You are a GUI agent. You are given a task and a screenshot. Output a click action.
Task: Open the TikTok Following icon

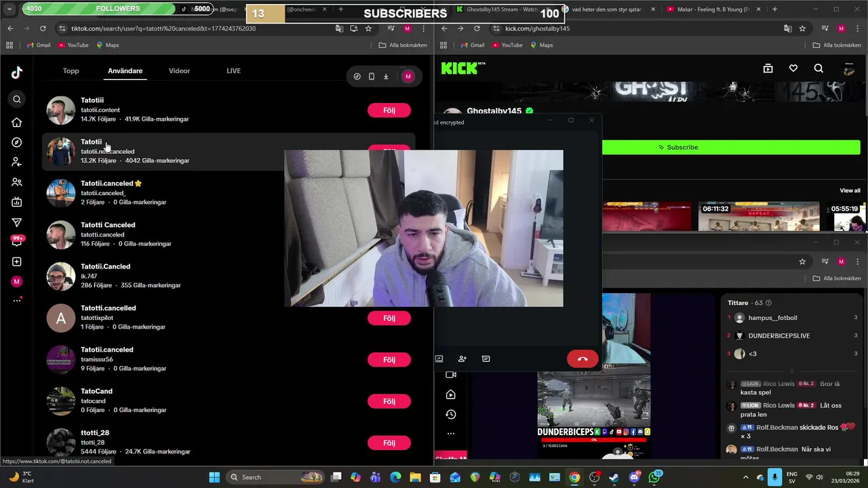17,162
